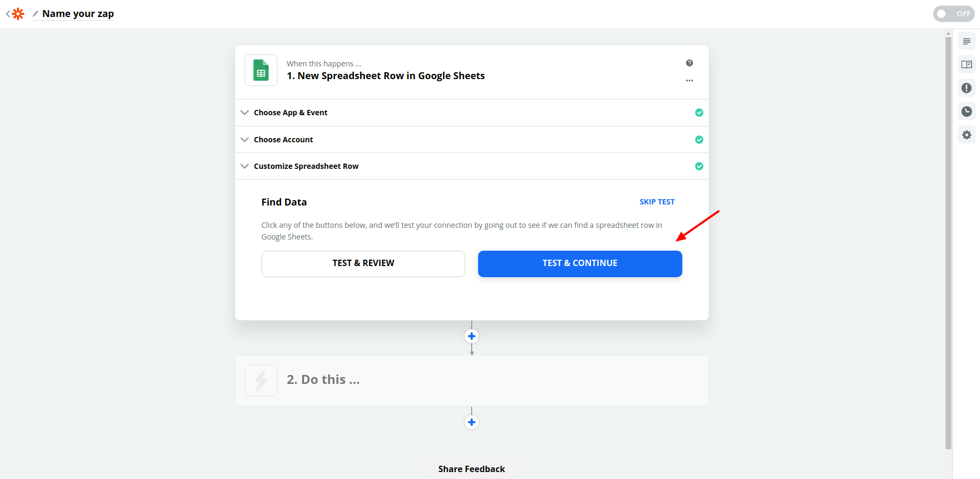Image resolution: width=980 pixels, height=479 pixels.
Task: Open the step options ellipsis menu
Action: pos(689,80)
